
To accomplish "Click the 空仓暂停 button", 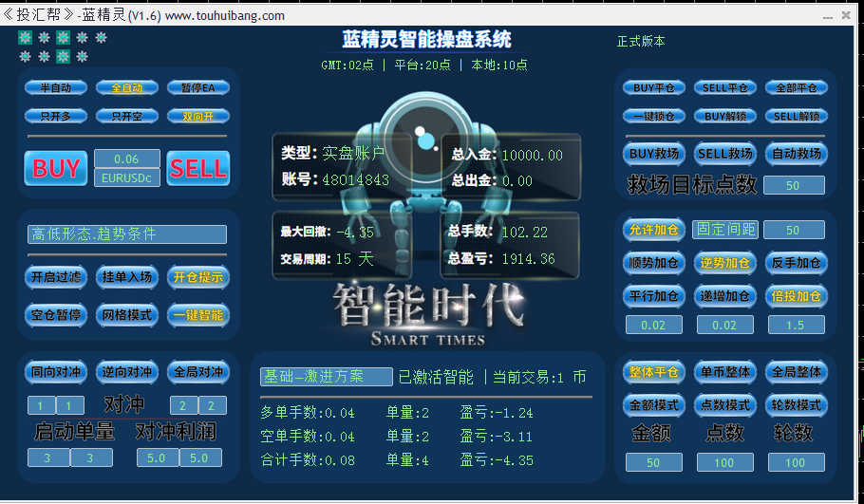I will pos(56,315).
